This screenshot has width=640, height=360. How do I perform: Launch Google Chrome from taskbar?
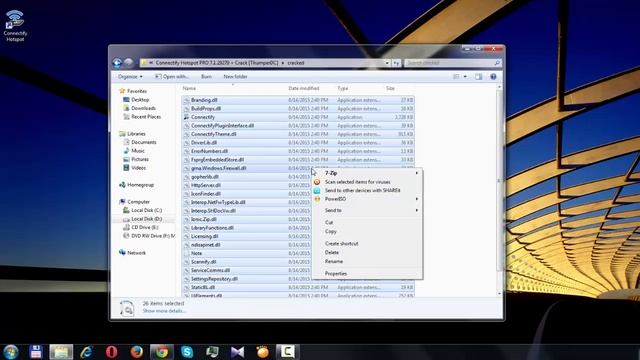[162, 351]
